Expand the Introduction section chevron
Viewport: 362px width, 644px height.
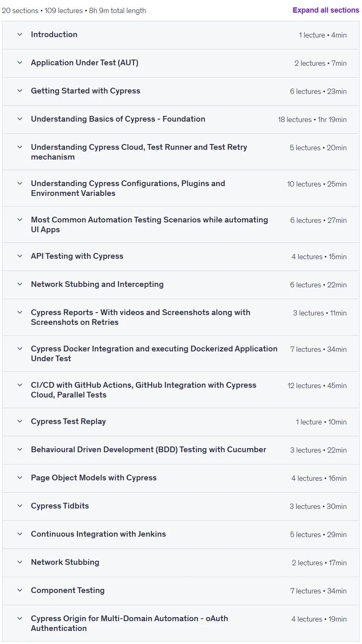[20, 35]
